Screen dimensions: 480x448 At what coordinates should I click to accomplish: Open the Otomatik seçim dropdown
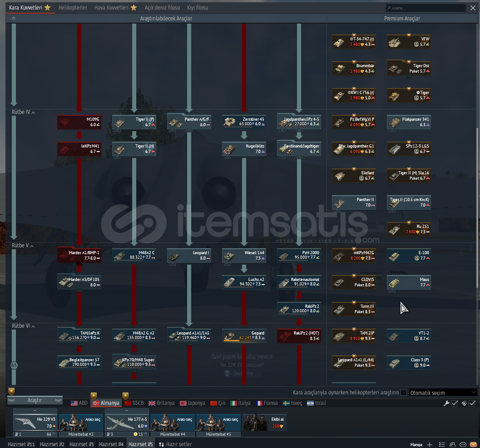(443, 393)
